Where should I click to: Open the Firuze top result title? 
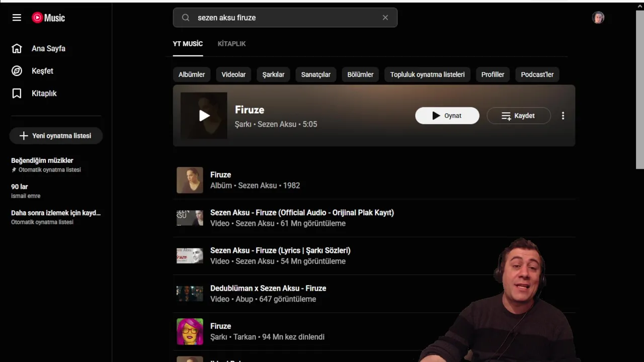pos(250,110)
